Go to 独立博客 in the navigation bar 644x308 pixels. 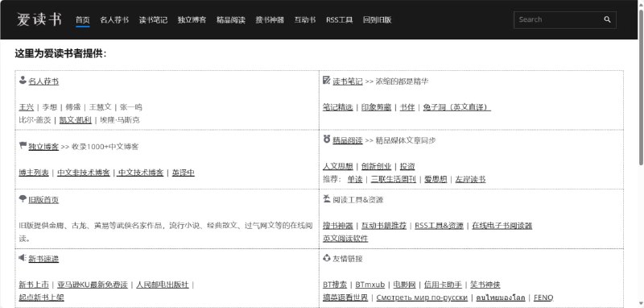(192, 19)
